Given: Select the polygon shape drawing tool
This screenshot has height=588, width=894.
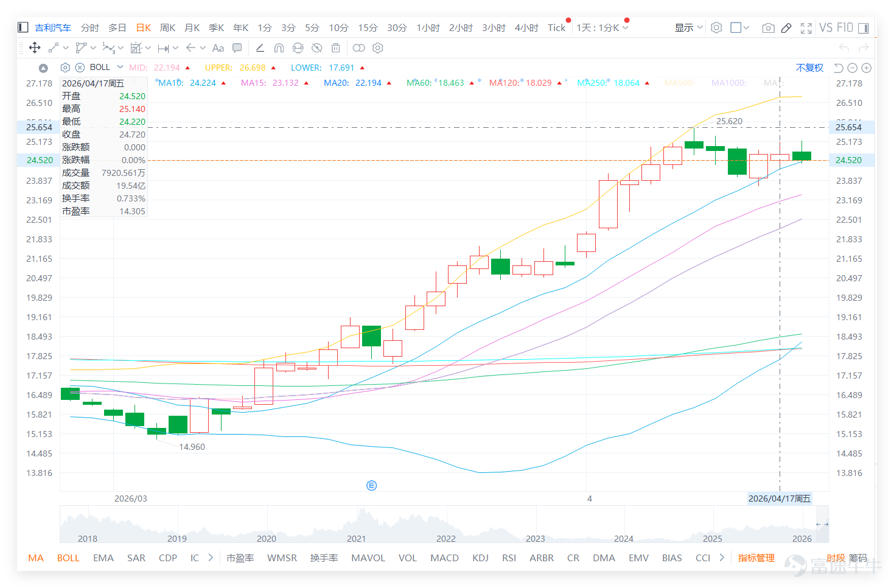Looking at the screenshot, I should (x=80, y=47).
